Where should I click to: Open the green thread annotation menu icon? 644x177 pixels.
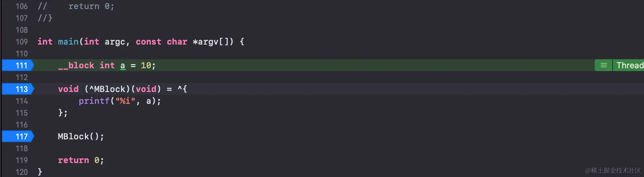coord(603,65)
